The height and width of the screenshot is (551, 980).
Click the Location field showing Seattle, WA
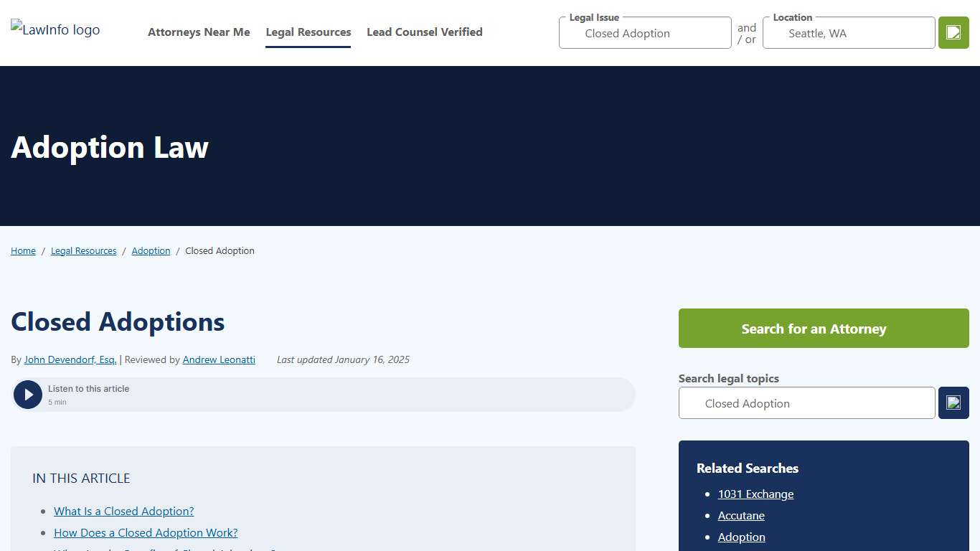pyautogui.click(x=849, y=34)
